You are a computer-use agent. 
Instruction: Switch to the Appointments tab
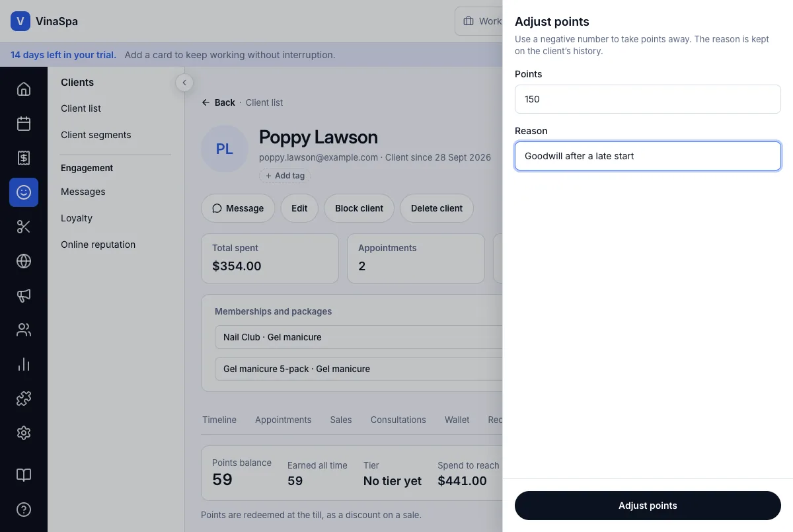[x=283, y=420]
